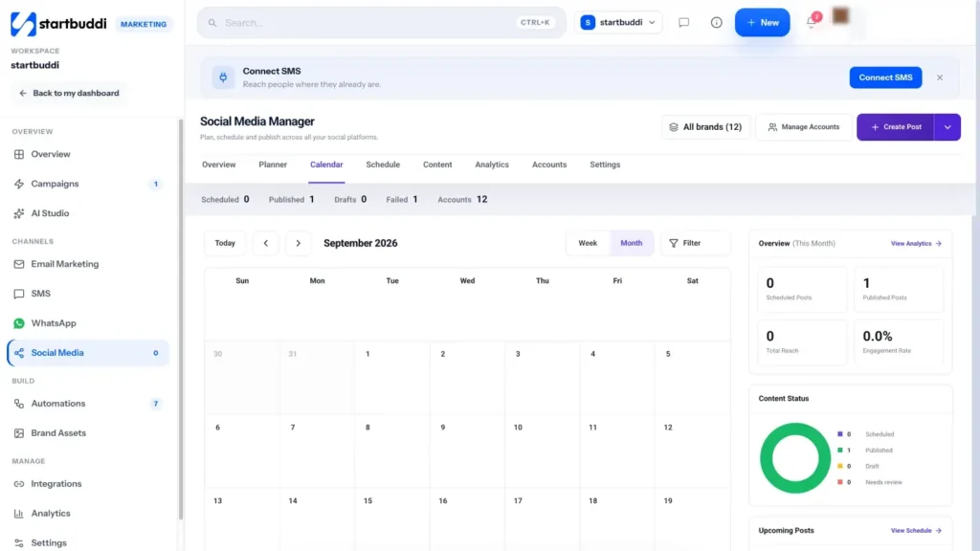Open Analytics in the sidebar
Screen dimensions: 980x551
[x=87, y=513]
